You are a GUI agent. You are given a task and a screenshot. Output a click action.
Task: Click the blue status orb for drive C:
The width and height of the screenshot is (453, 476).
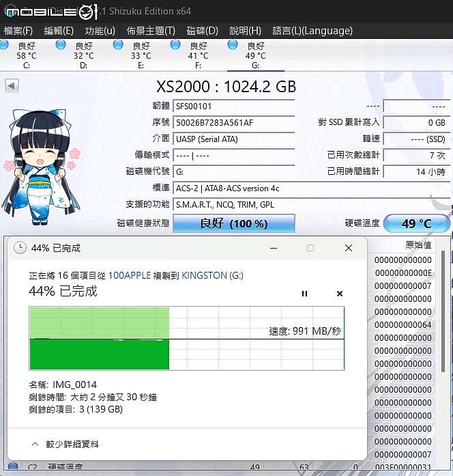point(3,44)
